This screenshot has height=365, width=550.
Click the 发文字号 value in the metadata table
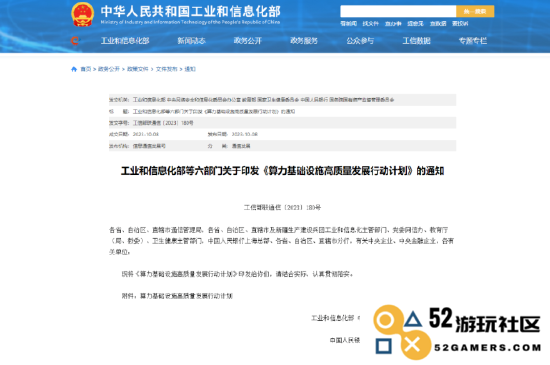(x=163, y=123)
